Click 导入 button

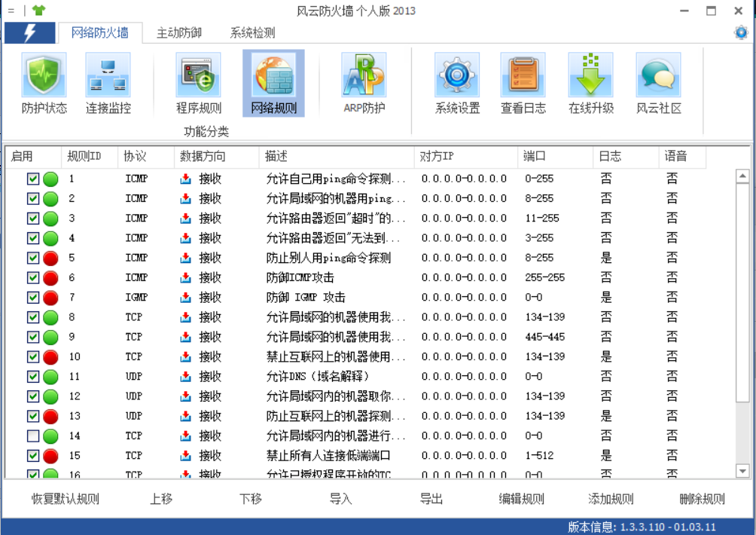click(x=341, y=499)
